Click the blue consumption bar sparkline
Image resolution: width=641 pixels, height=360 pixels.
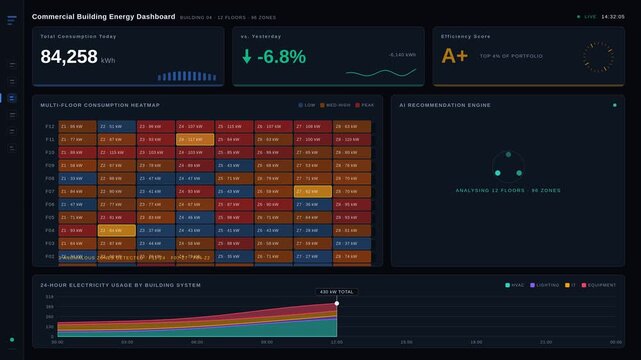point(187,76)
